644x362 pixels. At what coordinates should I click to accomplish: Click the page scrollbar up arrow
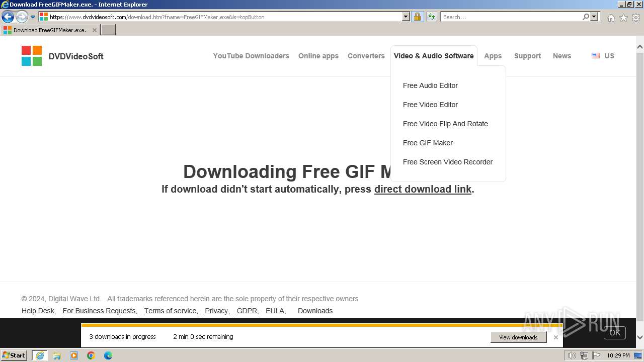(x=640, y=47)
